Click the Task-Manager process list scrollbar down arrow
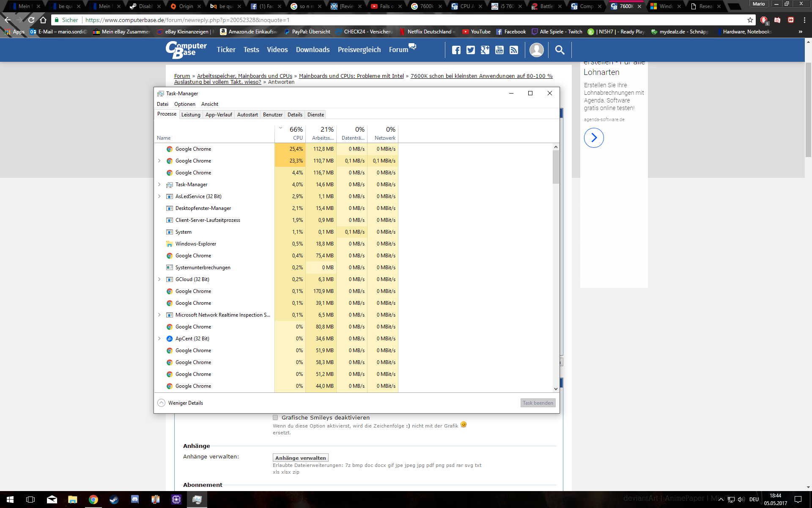Screen dimensions: 812x508 click(x=556, y=389)
